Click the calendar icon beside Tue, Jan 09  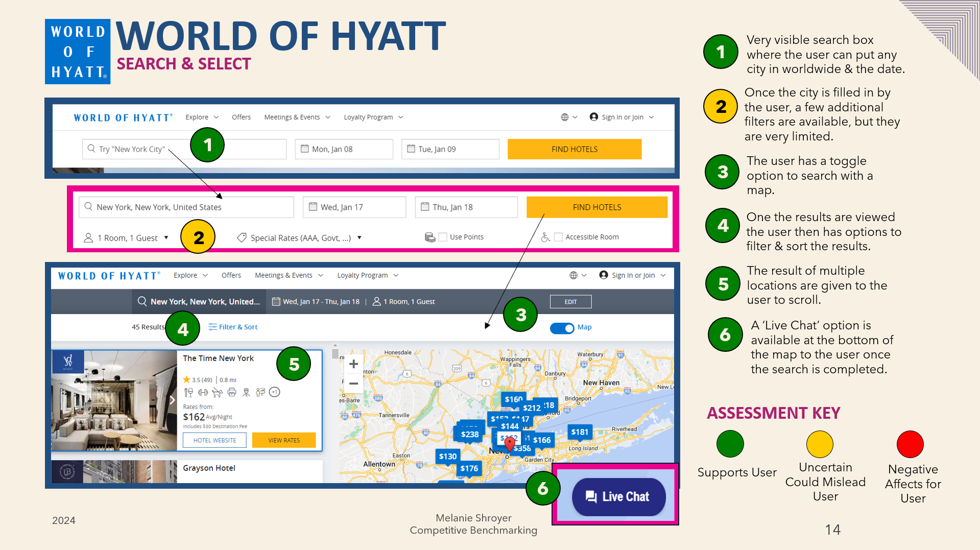tap(411, 149)
